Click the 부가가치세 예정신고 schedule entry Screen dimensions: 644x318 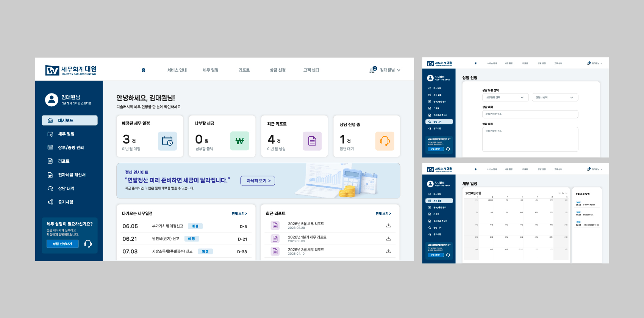pyautogui.click(x=184, y=226)
